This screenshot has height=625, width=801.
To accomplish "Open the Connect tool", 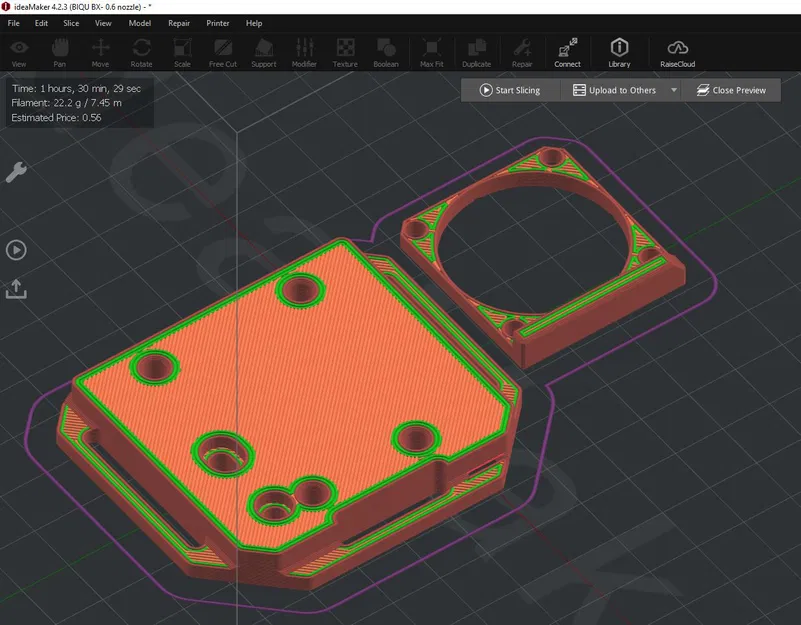I will 568,53.
